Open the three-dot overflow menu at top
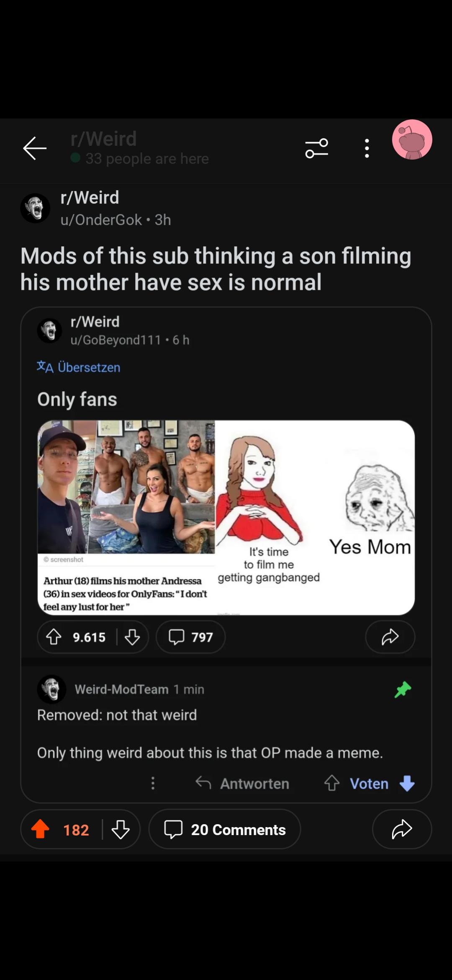Image resolution: width=452 pixels, height=980 pixels. (x=367, y=148)
